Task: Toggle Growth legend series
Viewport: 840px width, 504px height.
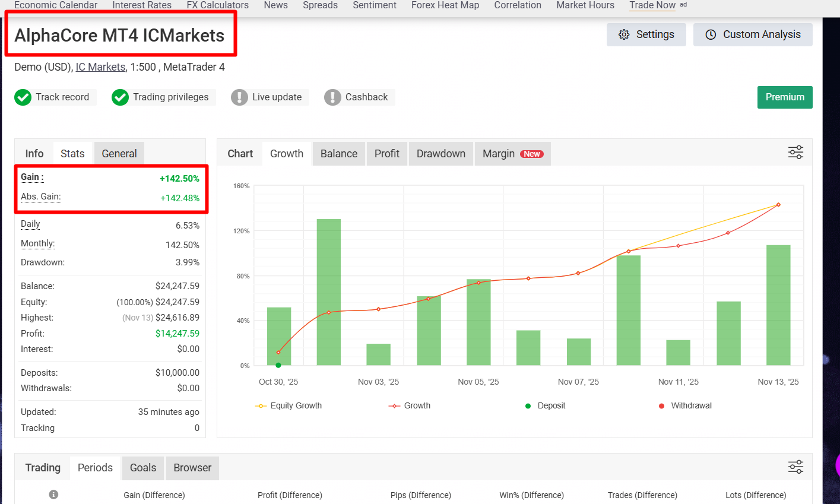Action: click(410, 405)
